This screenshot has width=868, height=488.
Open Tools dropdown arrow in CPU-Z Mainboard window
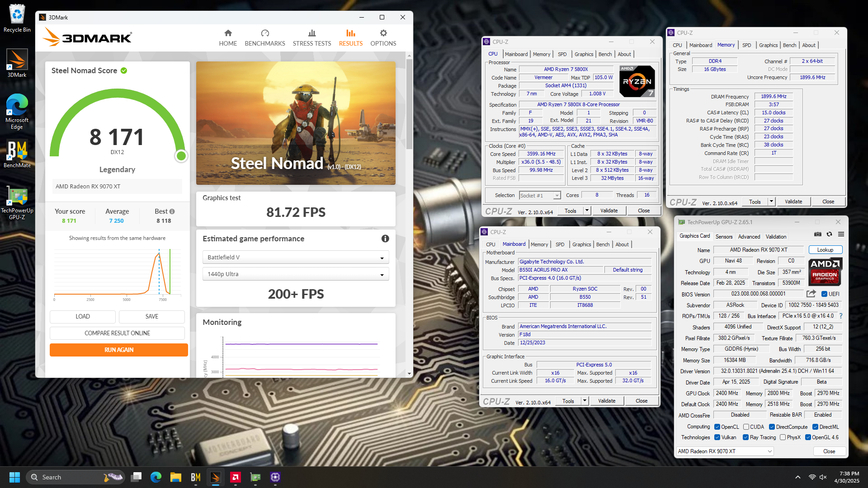tap(585, 401)
